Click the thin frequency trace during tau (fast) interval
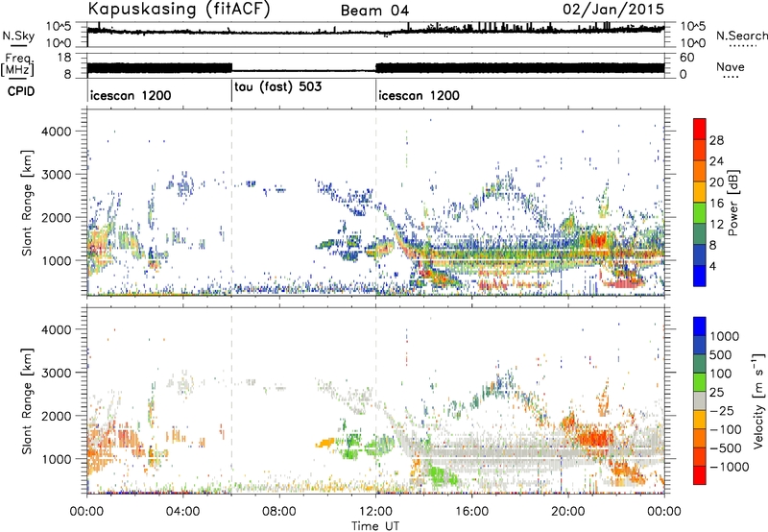The image size is (768, 532). coord(303,71)
